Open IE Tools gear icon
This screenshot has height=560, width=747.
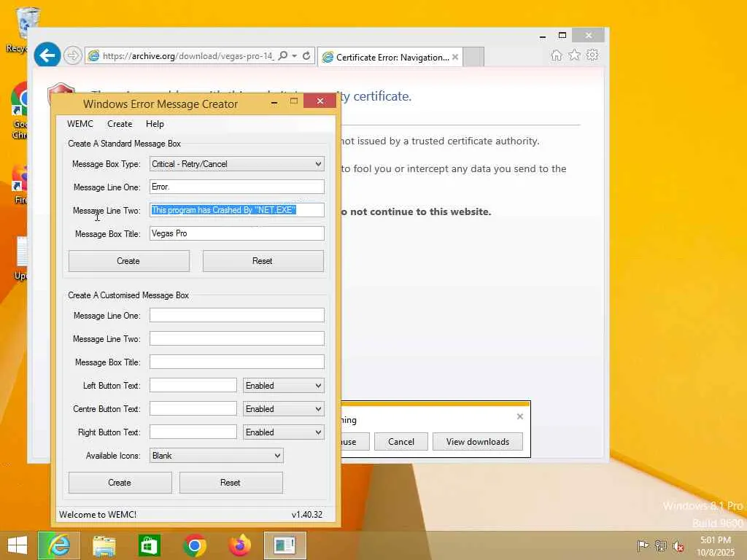pyautogui.click(x=592, y=55)
